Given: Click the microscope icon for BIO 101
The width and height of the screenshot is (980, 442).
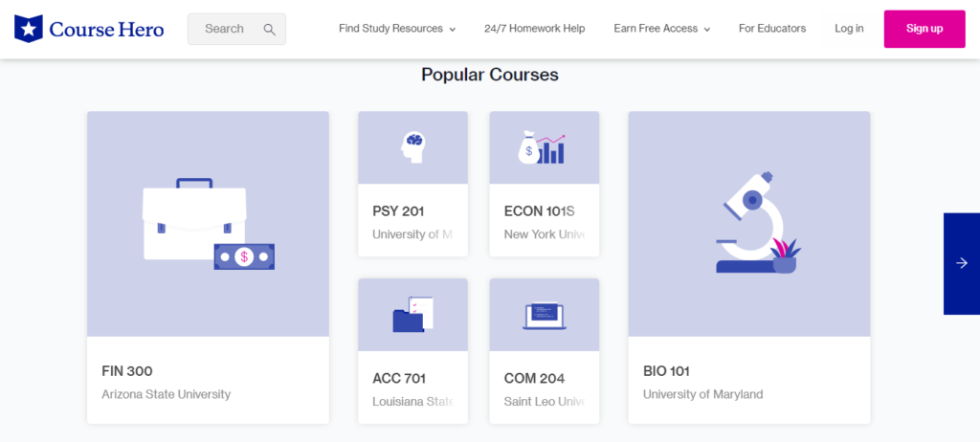Looking at the screenshot, I should (755, 224).
